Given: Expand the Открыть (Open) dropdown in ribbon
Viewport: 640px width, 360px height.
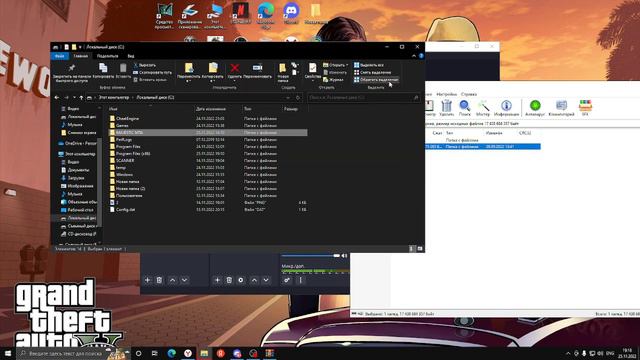Looking at the screenshot, I should pyautogui.click(x=336, y=65).
